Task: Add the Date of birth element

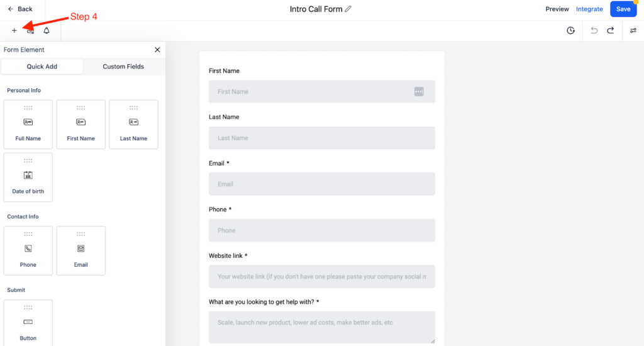Action: click(28, 177)
